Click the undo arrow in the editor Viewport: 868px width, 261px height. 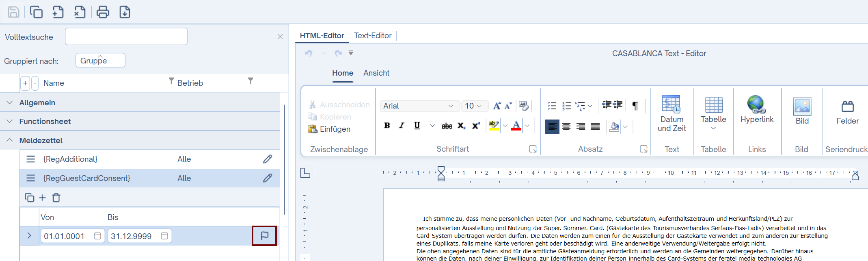pos(309,53)
